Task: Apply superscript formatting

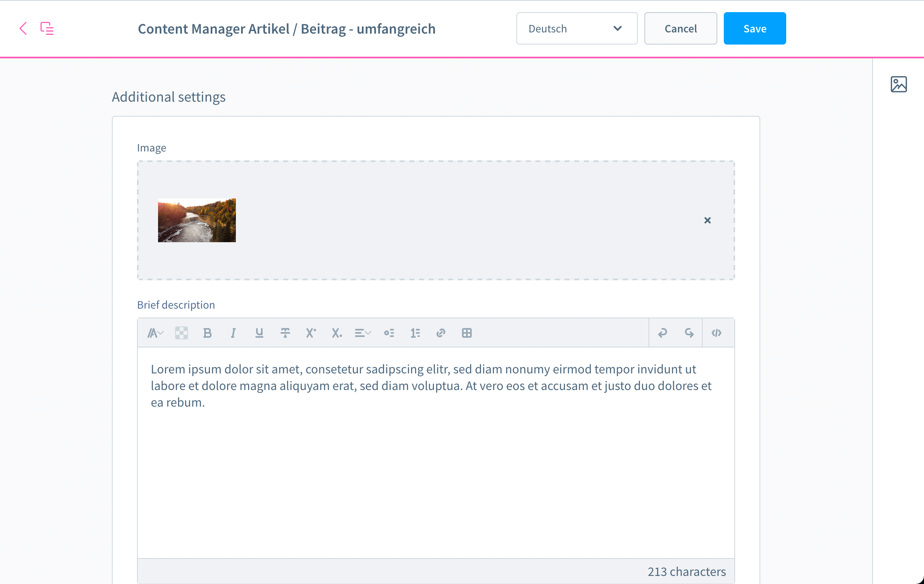Action: click(311, 333)
